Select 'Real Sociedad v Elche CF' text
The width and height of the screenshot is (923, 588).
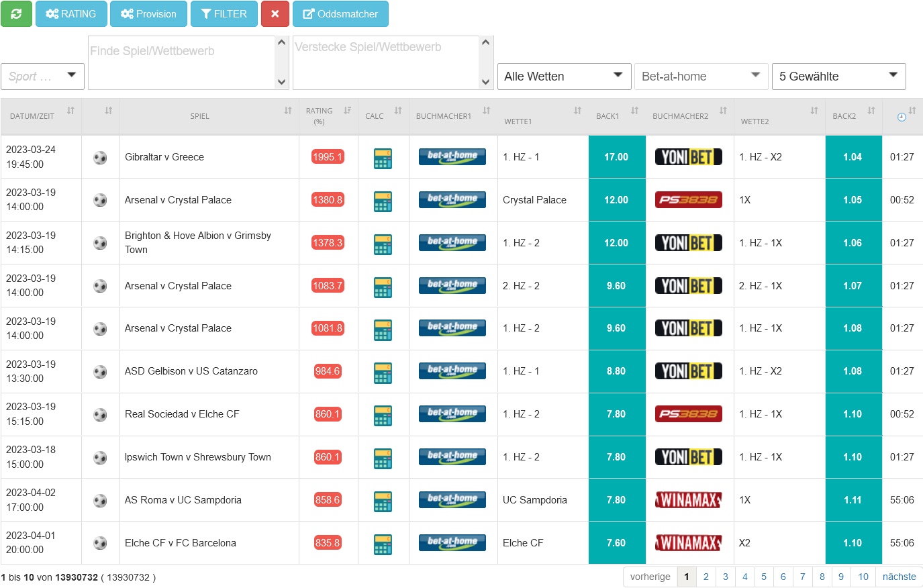(x=182, y=414)
